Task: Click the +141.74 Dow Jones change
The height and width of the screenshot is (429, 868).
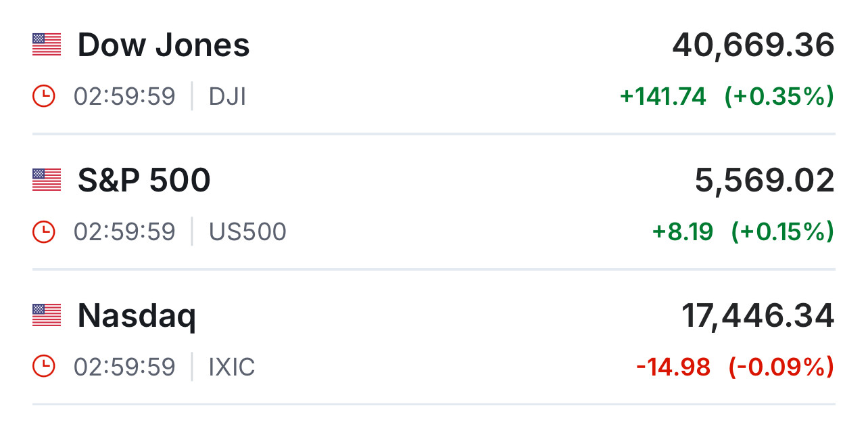Action: tap(662, 97)
